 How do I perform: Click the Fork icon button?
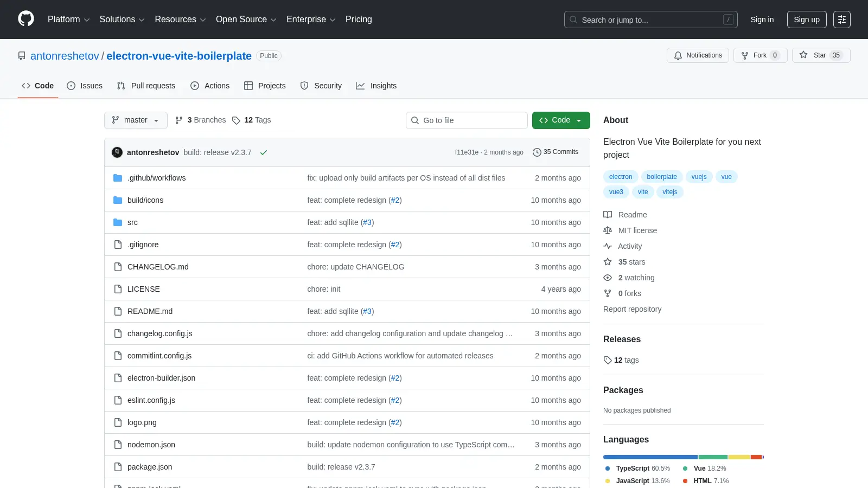click(x=745, y=55)
